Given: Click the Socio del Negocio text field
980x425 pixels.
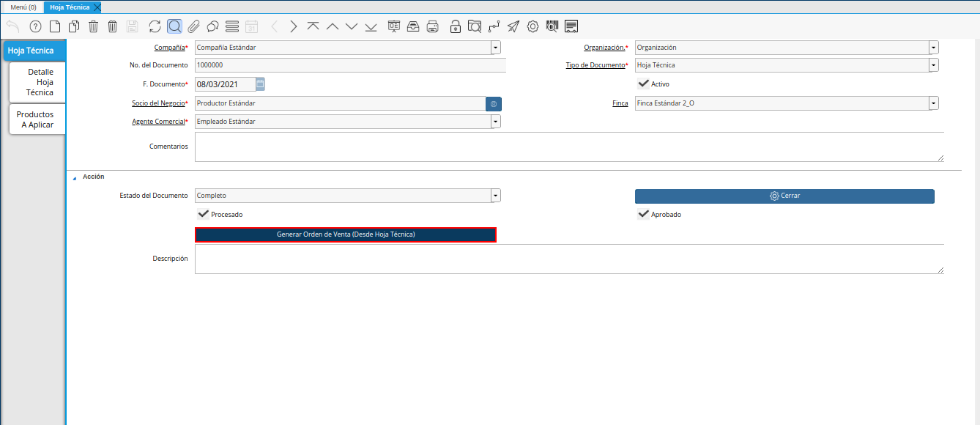Looking at the screenshot, I should pos(340,103).
